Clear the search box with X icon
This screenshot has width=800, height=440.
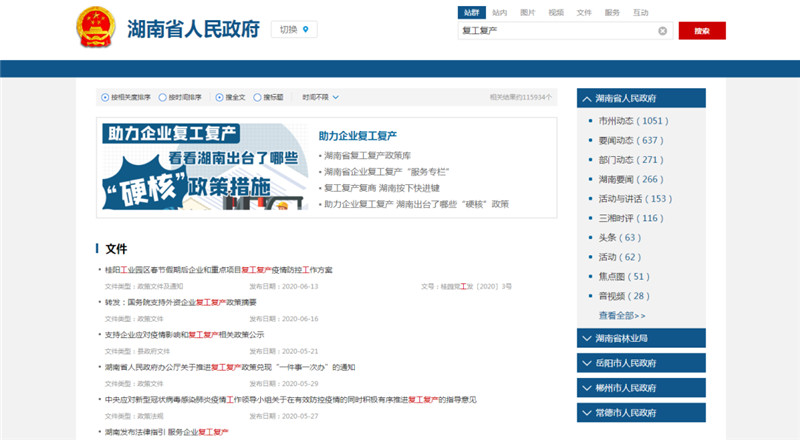[662, 31]
